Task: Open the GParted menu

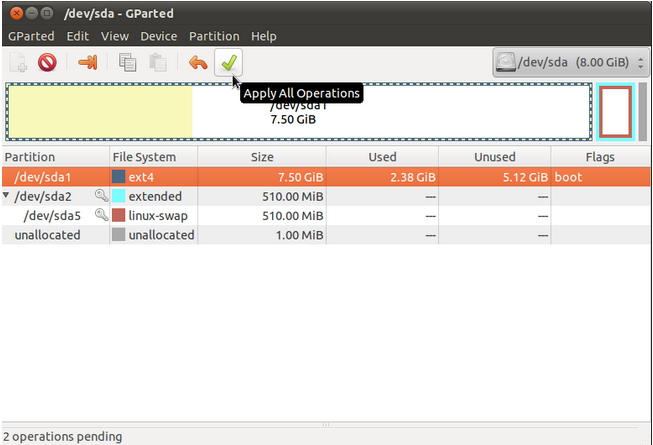Action: click(x=31, y=36)
